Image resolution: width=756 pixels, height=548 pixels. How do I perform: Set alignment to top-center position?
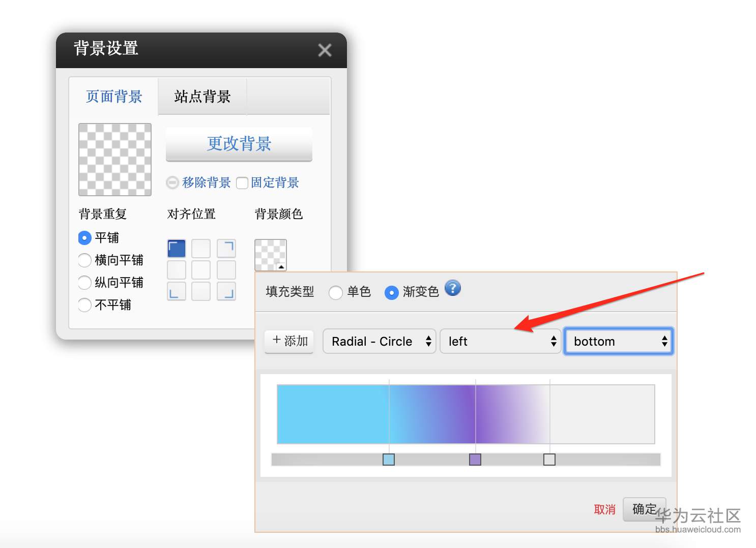pos(201,249)
